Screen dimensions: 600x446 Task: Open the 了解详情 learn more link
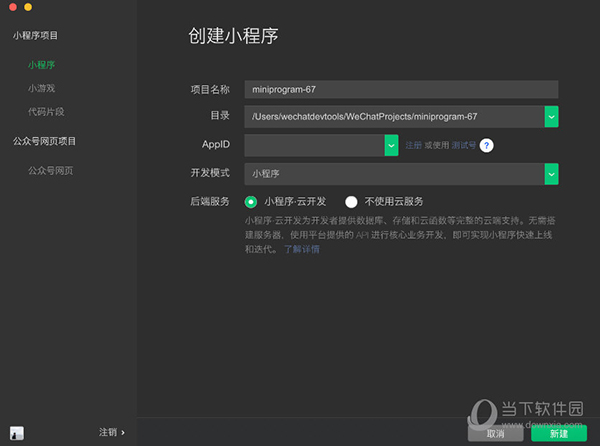tap(302, 249)
